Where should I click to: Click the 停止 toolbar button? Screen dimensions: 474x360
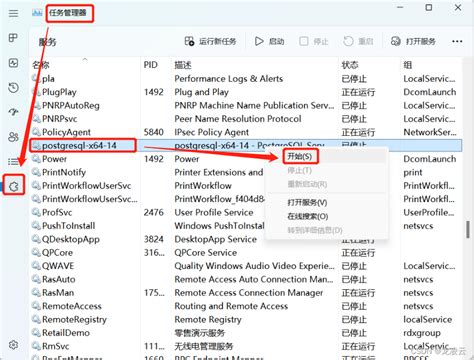pyautogui.click(x=314, y=41)
